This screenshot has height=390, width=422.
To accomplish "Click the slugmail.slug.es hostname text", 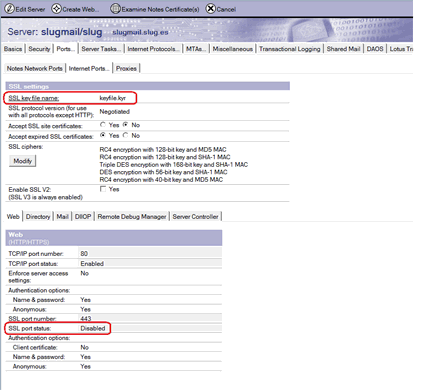I will [140, 32].
